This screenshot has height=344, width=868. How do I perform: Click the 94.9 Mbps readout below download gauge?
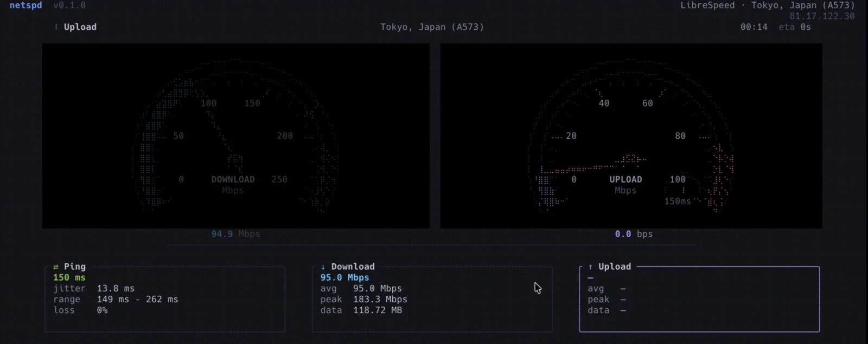click(x=235, y=234)
